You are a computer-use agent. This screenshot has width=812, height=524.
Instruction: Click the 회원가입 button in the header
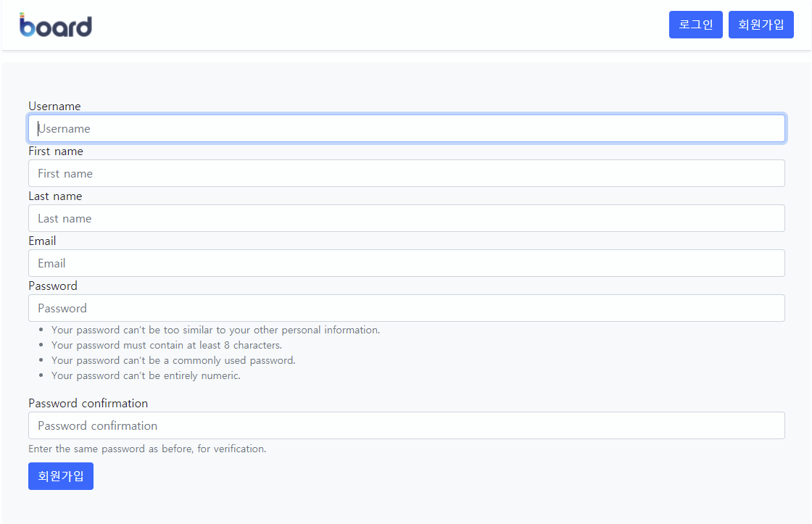(x=761, y=25)
